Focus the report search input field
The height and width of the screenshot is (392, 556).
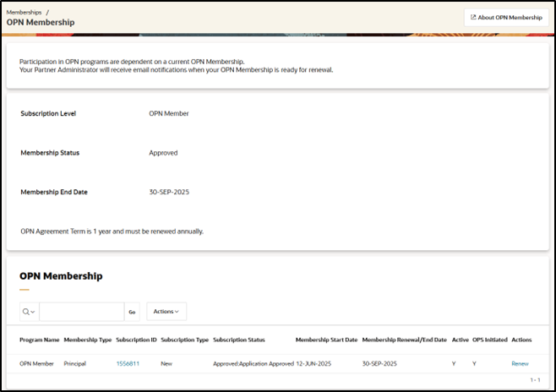click(x=82, y=312)
